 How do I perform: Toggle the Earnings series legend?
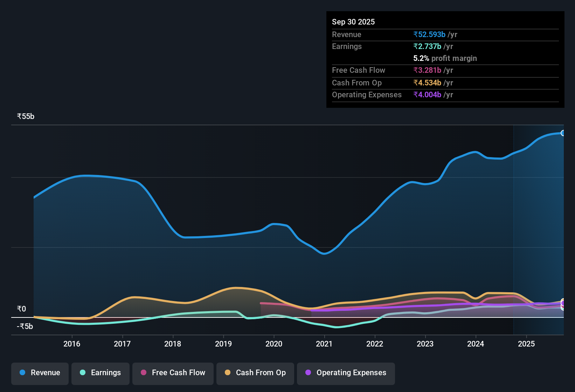(101, 373)
